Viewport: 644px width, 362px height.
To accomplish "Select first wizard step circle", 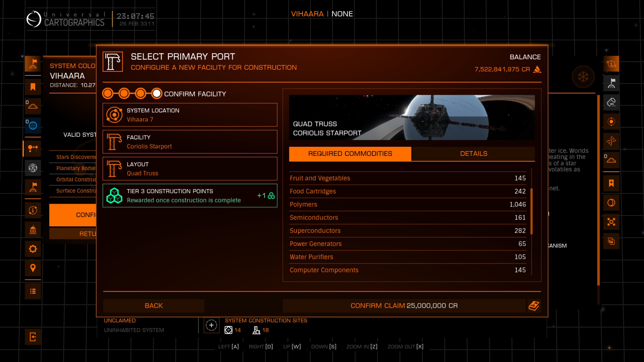I will coord(108,94).
